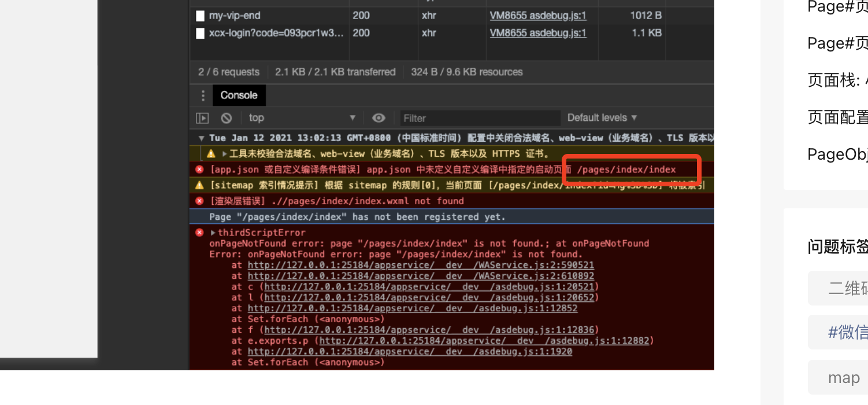Open VM8655 asdebug.js:1 link in xcx-login row
Image resolution: width=868 pixels, height=405 pixels.
tap(538, 33)
